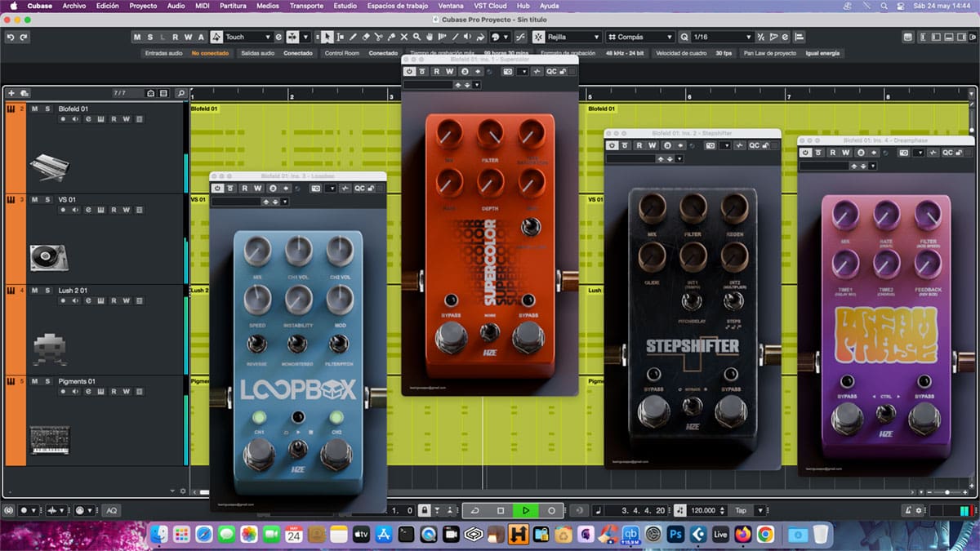Click the AQ button in the transport bar
Viewport: 980px width, 551px height.
pyautogui.click(x=111, y=510)
